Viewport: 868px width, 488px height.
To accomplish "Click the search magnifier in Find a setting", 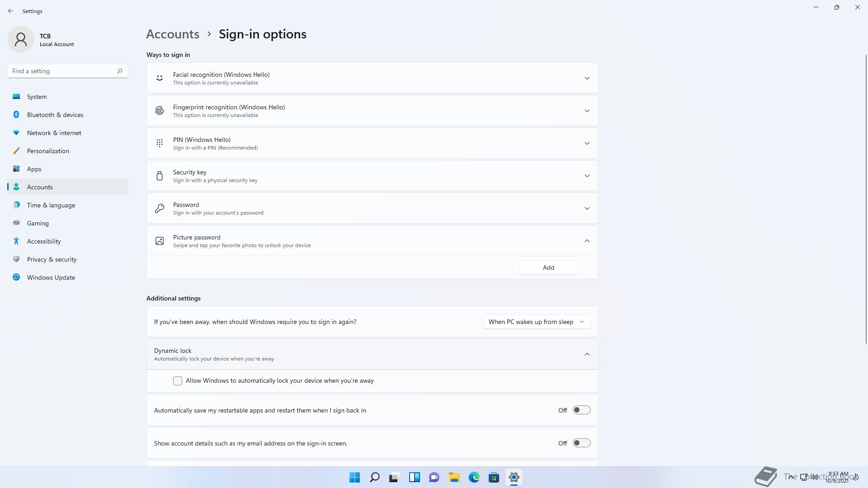I will coord(120,71).
